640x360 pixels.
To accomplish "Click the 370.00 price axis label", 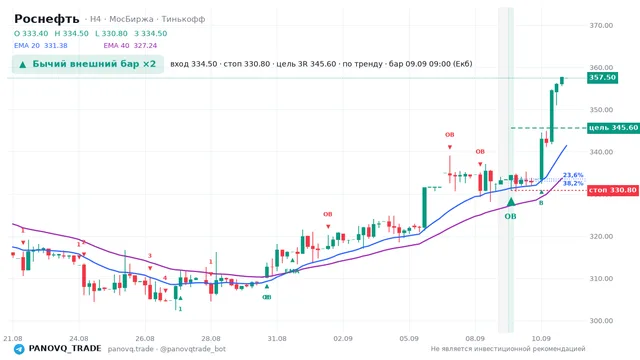I will 601,25.
